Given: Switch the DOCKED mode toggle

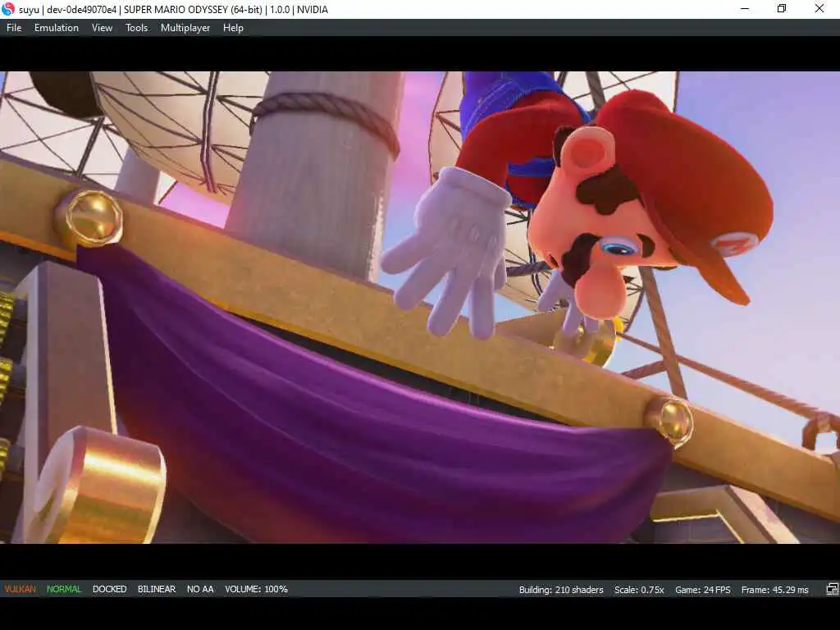Looking at the screenshot, I should [109, 589].
